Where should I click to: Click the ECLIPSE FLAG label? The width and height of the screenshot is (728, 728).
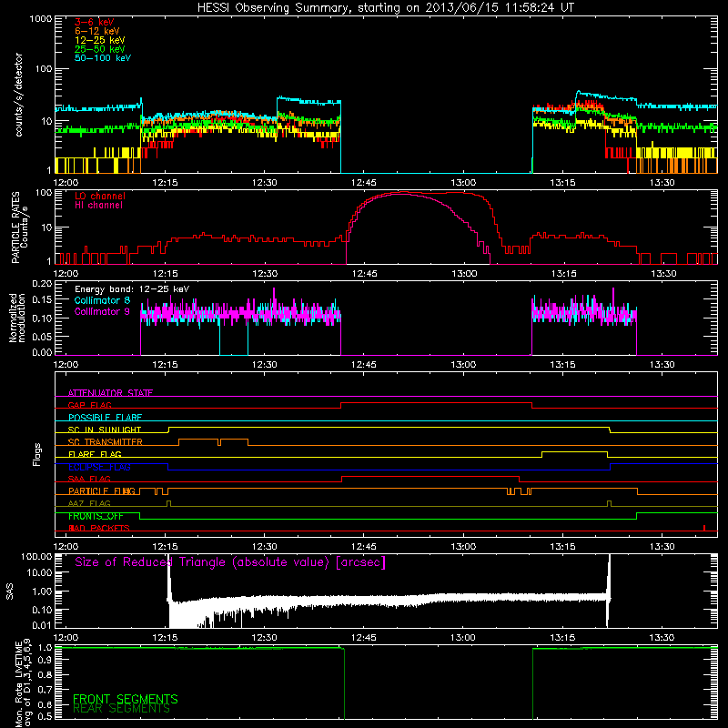pos(99,467)
